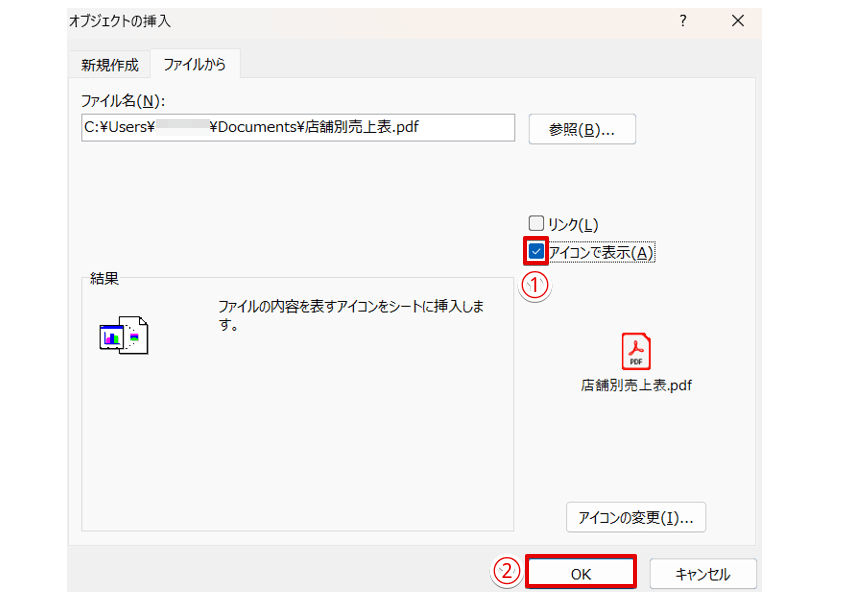The image size is (868, 608).
Task: Close the オブジェクトの挿入 dialog
Action: (738, 20)
